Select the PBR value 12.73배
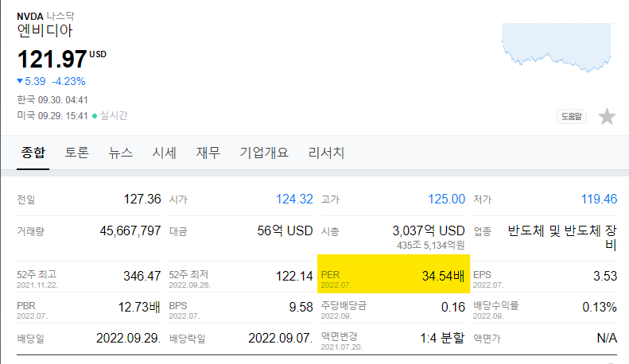629x364 pixels. point(139,307)
